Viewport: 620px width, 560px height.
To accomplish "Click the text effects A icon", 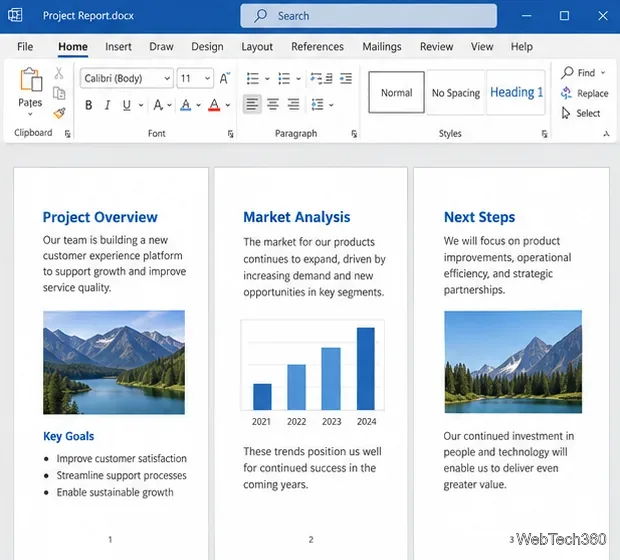I will [158, 105].
